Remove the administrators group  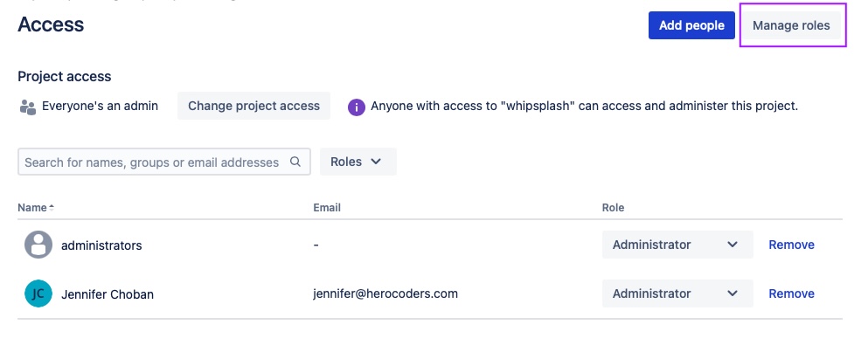pyautogui.click(x=791, y=245)
